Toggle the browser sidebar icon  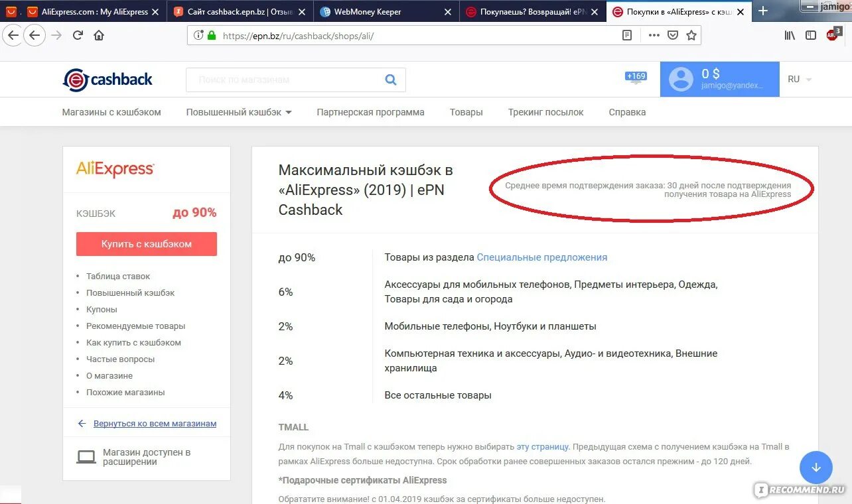811,35
